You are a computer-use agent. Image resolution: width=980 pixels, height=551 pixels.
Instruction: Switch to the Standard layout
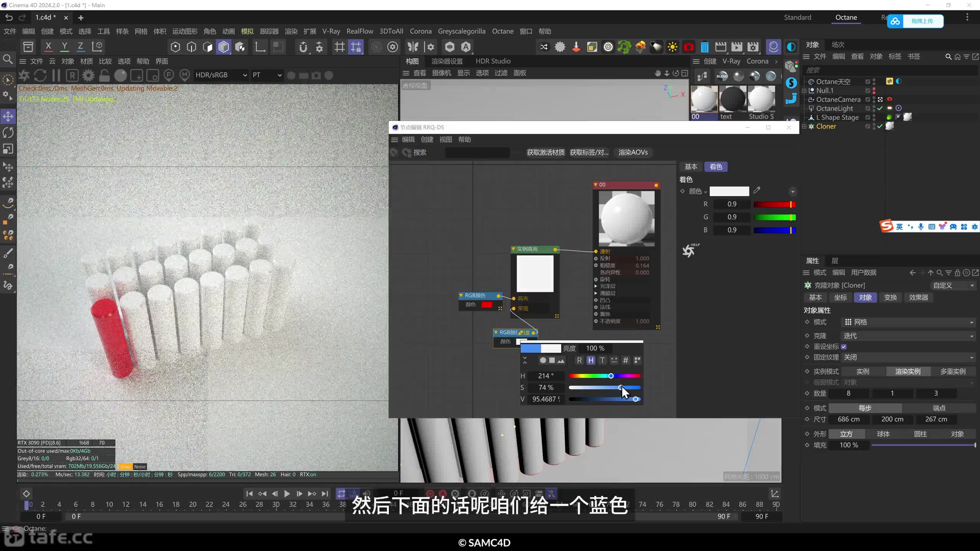pyautogui.click(x=797, y=18)
